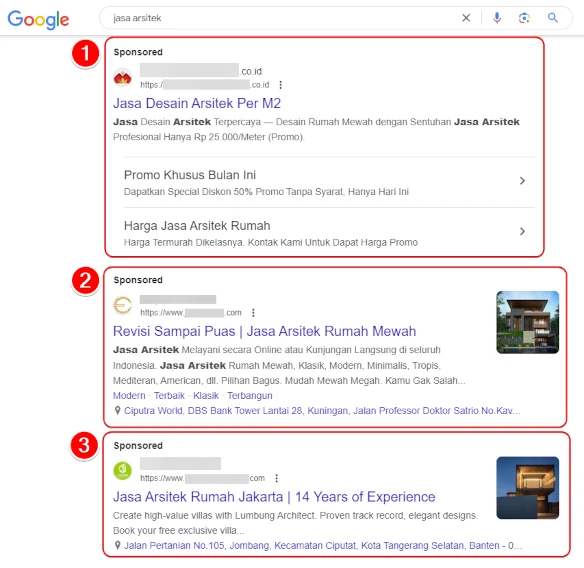Open Promo Khusus Bulan Ini sitelink
This screenshot has height=568, width=584.
coord(190,175)
